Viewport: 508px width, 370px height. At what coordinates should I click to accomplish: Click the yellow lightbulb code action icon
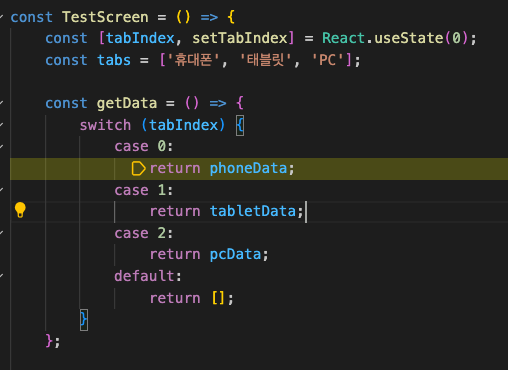coord(20,210)
